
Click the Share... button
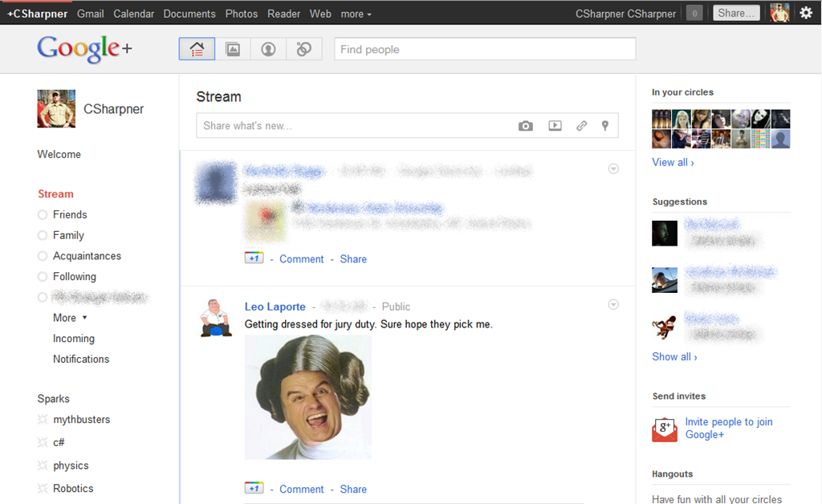pyautogui.click(x=736, y=13)
